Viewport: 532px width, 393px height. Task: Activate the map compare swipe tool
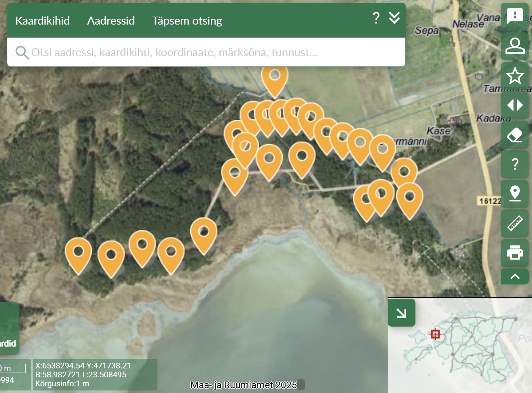point(514,105)
